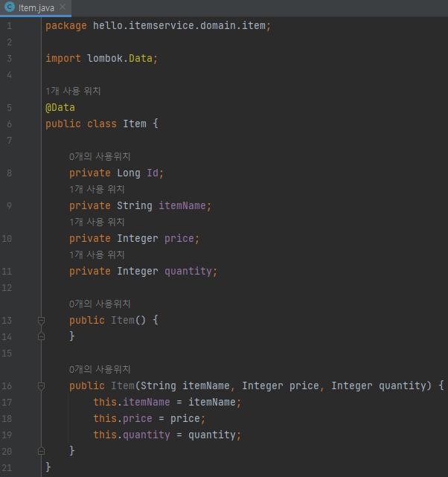Click quantity field name on line 11
The width and height of the screenshot is (448, 477).
point(188,272)
